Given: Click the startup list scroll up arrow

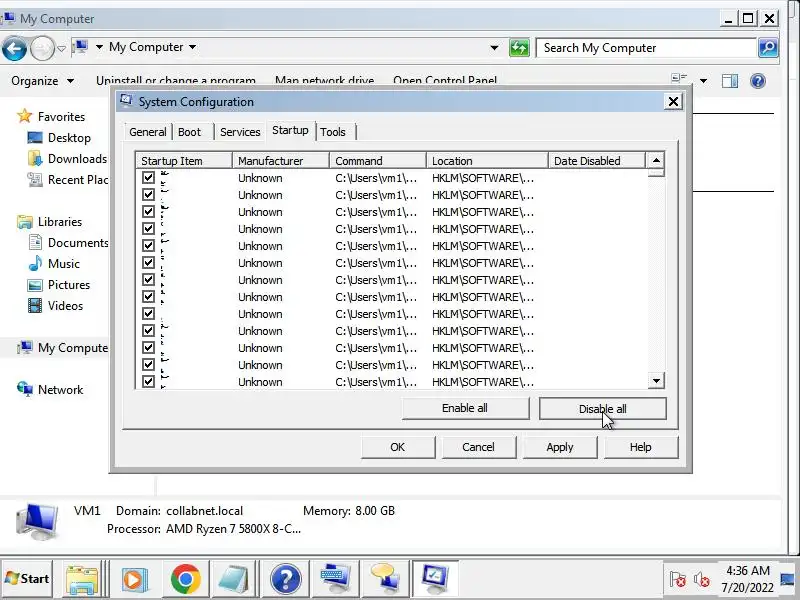Looking at the screenshot, I should pyautogui.click(x=656, y=160).
